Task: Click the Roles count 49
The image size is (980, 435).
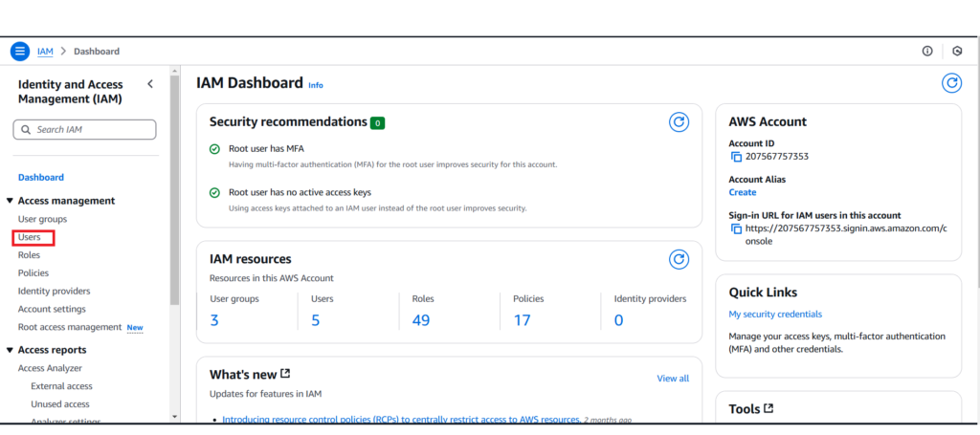Action: pyautogui.click(x=422, y=320)
